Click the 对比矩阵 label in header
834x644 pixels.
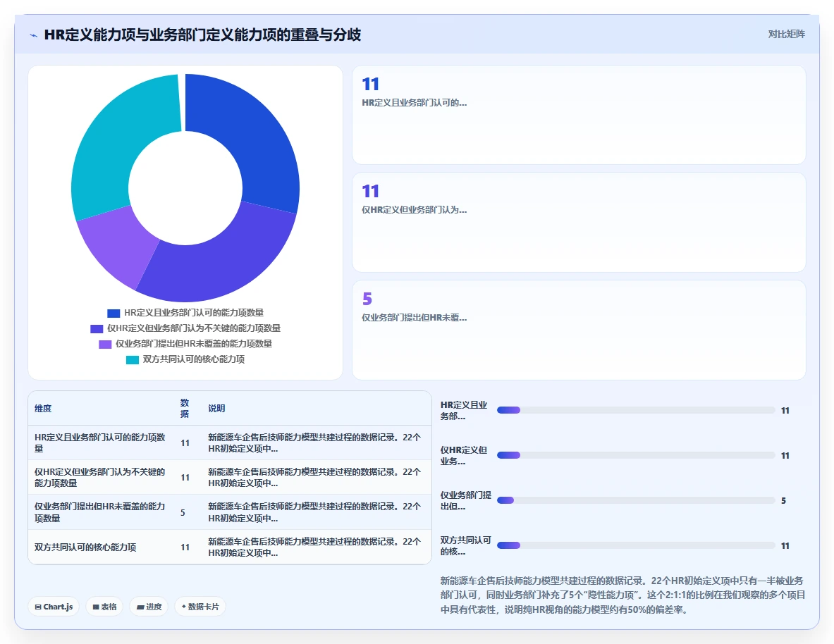(x=786, y=34)
